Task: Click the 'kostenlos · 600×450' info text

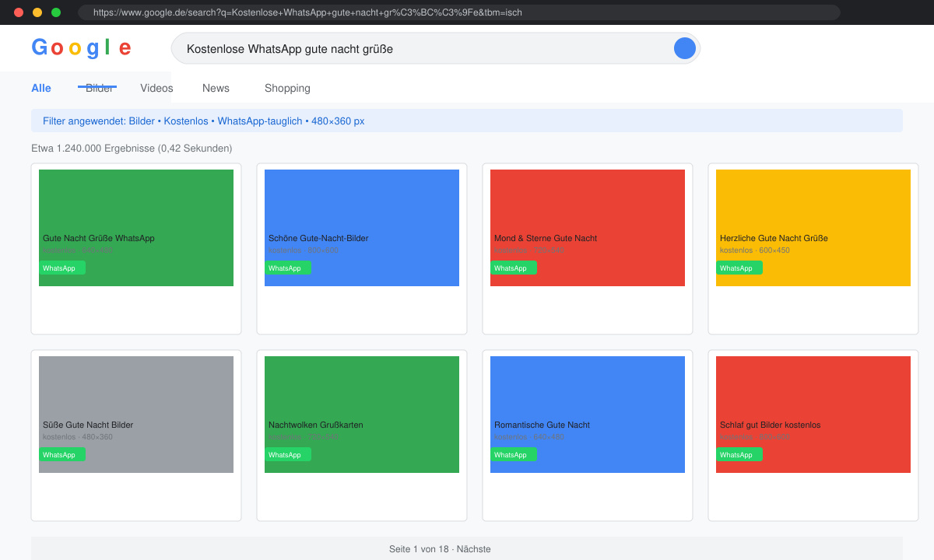Action: 755,250
